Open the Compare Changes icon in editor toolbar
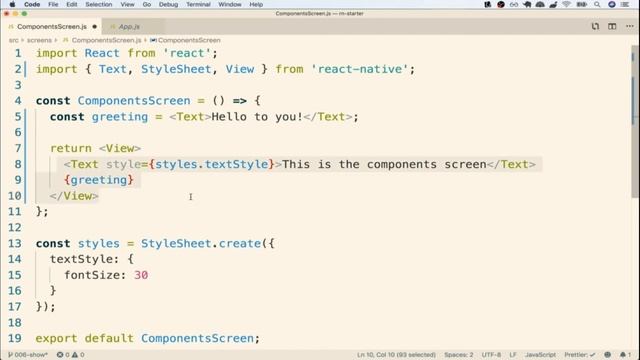The width and height of the screenshot is (640, 360). pyautogui.click(x=595, y=27)
